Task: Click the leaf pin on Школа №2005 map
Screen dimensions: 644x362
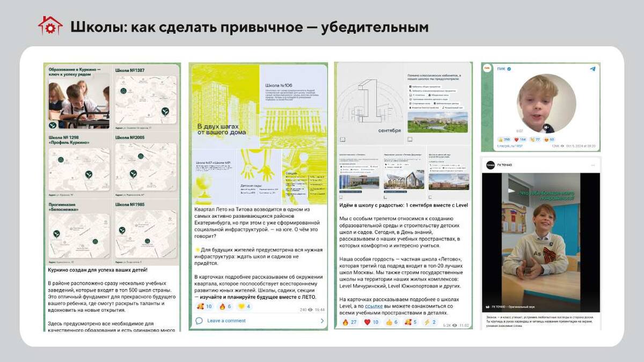Action: pyautogui.click(x=133, y=173)
